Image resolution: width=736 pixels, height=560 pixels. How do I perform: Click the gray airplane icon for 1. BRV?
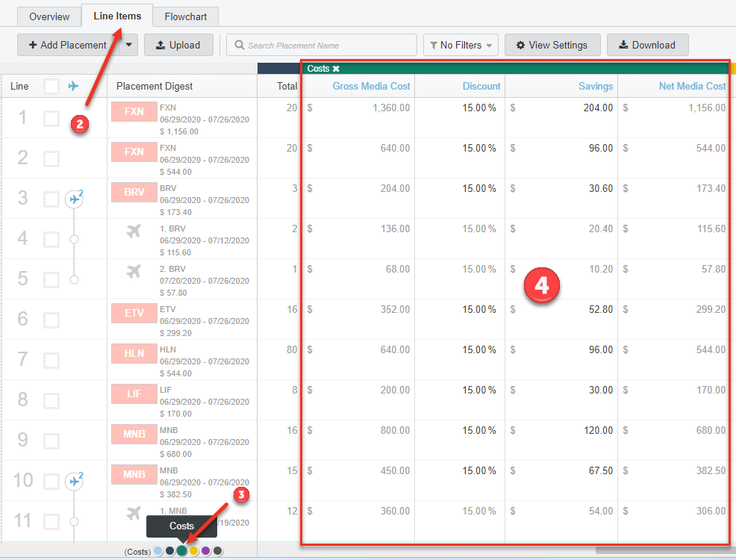[134, 232]
